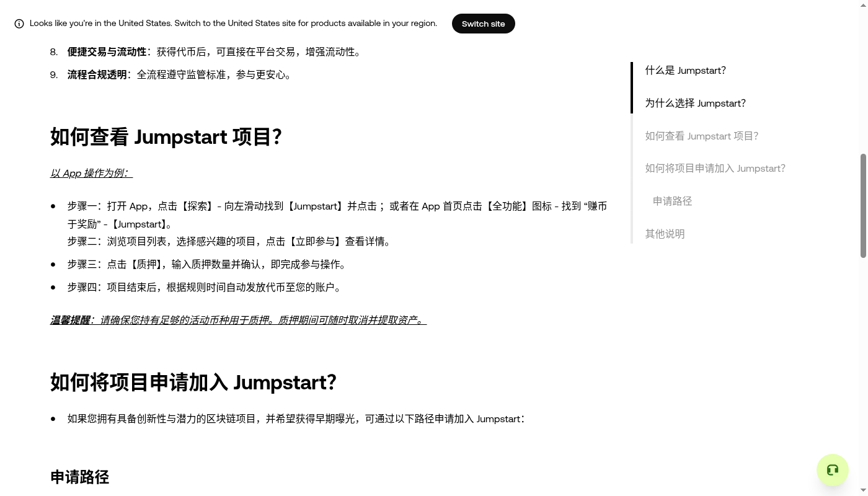Click the Switch site button

pos(483,24)
